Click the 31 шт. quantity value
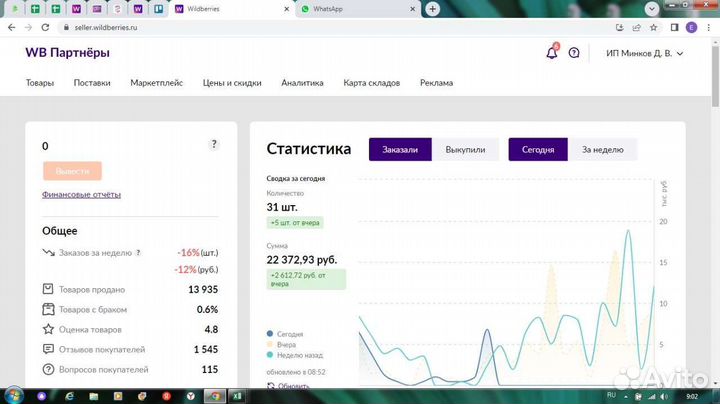720x404 pixels. pos(282,207)
